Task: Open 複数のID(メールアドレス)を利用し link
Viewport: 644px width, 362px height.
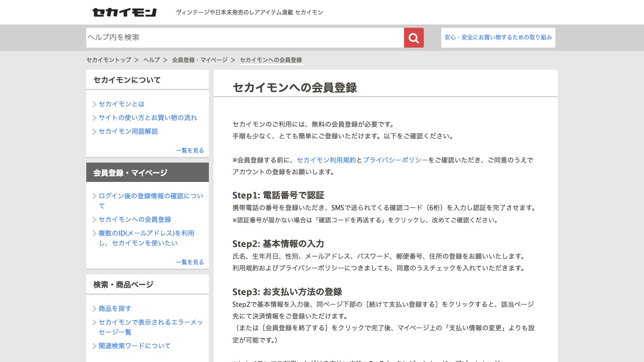Action: (146, 238)
